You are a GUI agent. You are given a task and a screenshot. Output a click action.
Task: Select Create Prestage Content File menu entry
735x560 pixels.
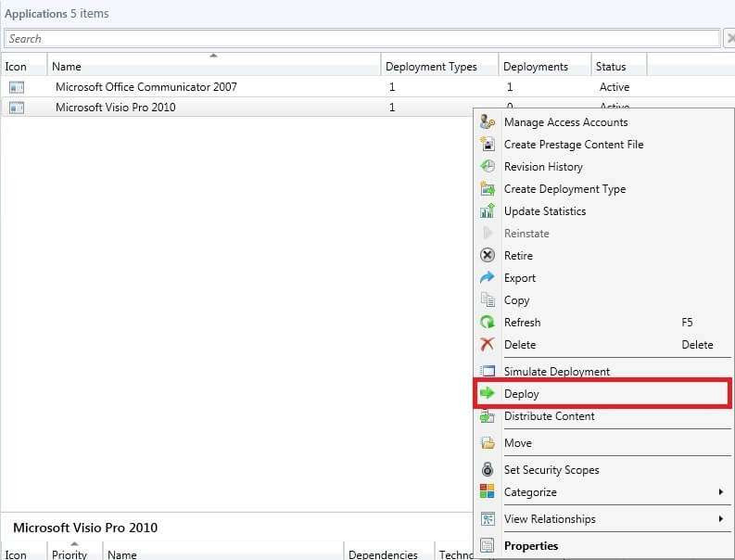(x=603, y=144)
